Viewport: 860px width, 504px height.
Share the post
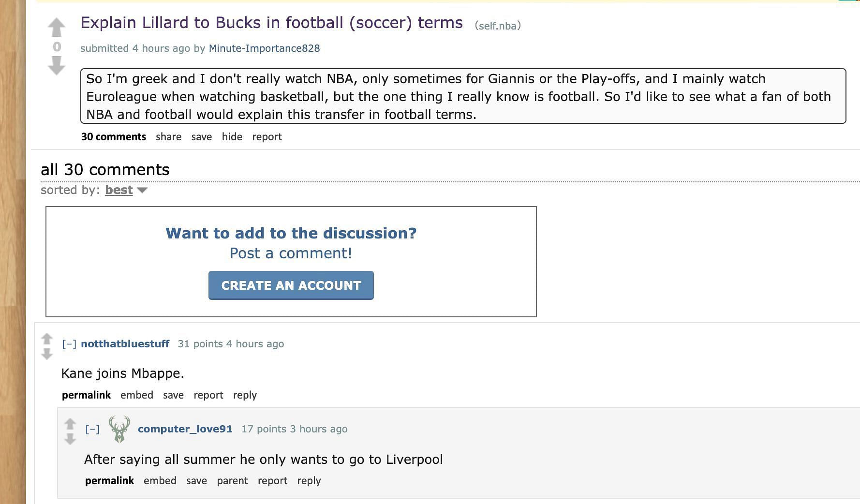click(x=168, y=137)
